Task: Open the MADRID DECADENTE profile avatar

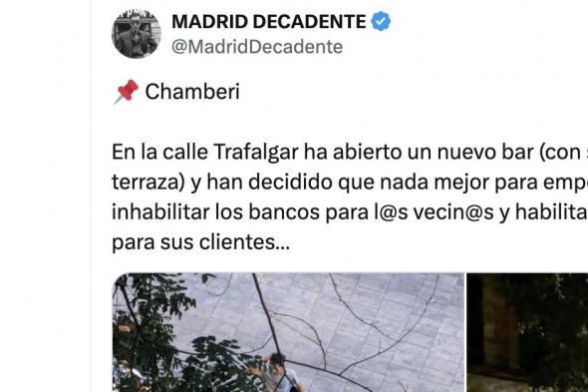Action: (x=137, y=34)
